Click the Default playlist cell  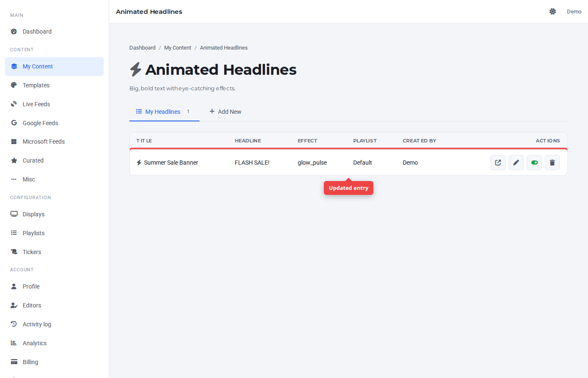(362, 163)
